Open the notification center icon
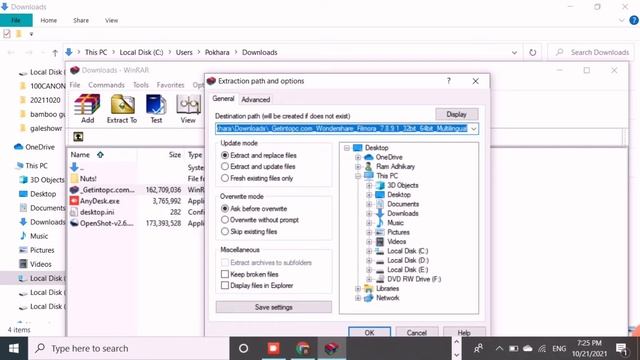640x360 pixels. [621, 348]
